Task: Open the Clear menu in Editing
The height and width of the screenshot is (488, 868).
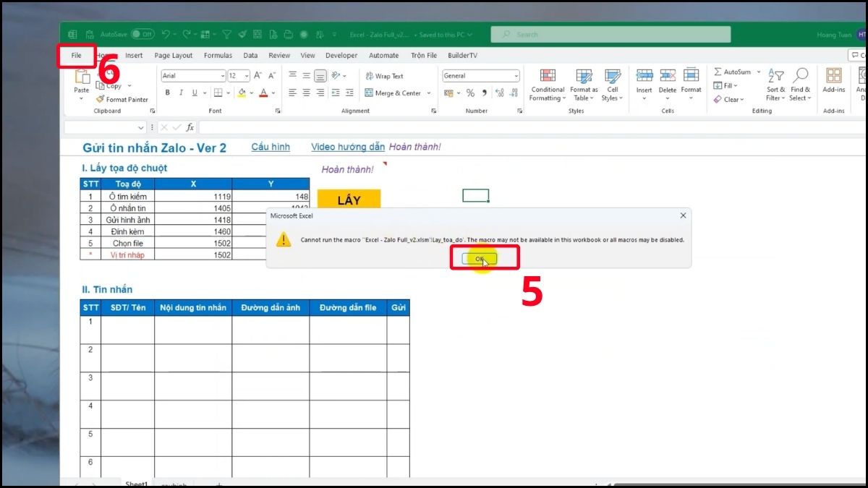Action: [x=728, y=100]
